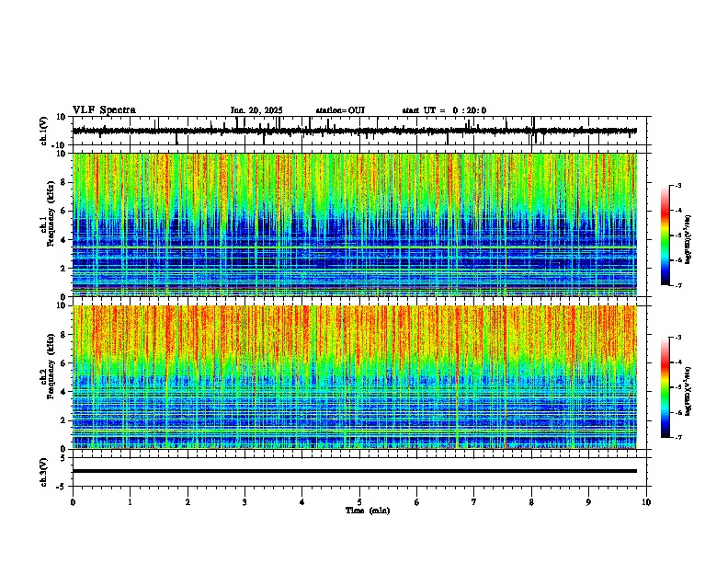Image resolution: width=728 pixels, height=563 pixels.
Task: Click the '-5' label on ch.1 color bar
Action: coord(678,236)
